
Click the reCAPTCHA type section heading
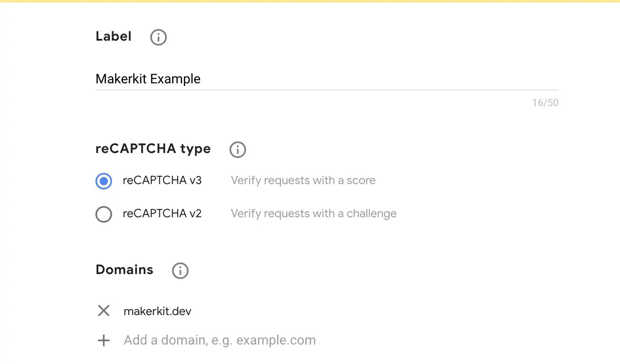pyautogui.click(x=153, y=149)
